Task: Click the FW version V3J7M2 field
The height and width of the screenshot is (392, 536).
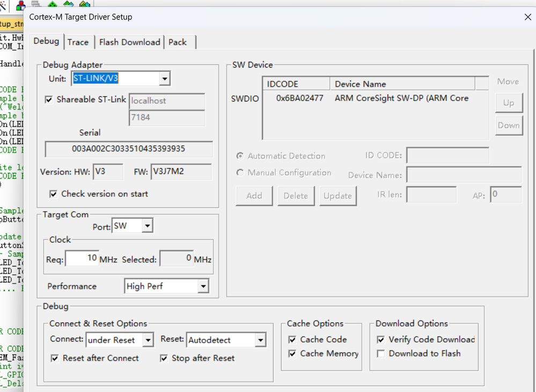Action: point(181,172)
